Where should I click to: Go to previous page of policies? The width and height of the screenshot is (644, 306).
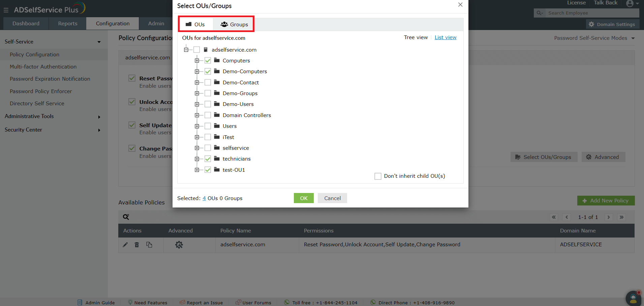click(567, 217)
